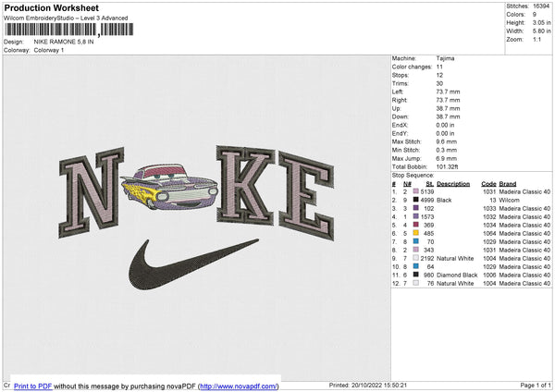Select the Color changes value '11'
The width and height of the screenshot is (555, 392).
click(x=439, y=67)
